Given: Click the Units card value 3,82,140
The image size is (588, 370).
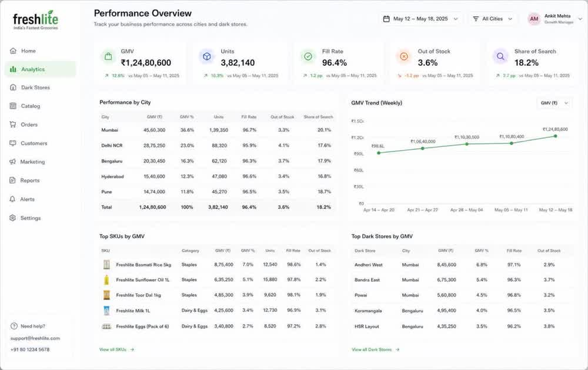Looking at the screenshot, I should pyautogui.click(x=238, y=63).
